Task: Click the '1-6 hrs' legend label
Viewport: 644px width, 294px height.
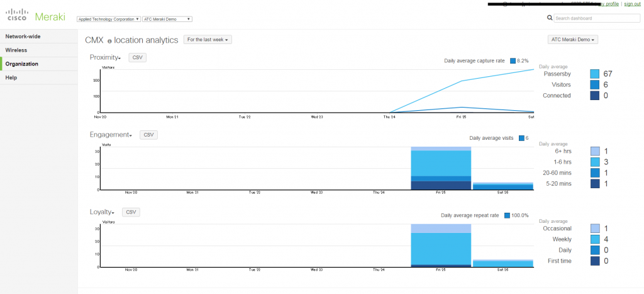Action: [562, 162]
